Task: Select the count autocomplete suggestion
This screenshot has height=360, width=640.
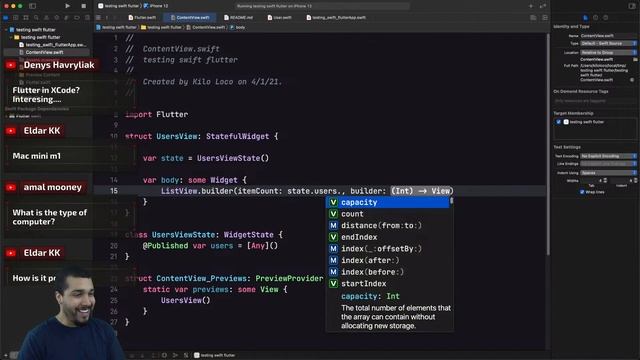Action: pos(387,214)
